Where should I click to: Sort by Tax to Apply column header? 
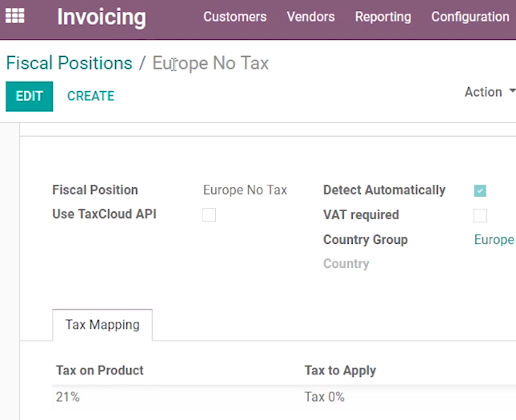point(340,370)
